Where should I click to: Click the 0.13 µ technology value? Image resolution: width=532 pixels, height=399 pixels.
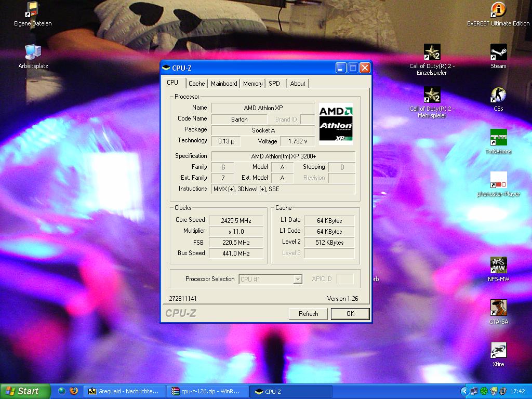(226, 141)
